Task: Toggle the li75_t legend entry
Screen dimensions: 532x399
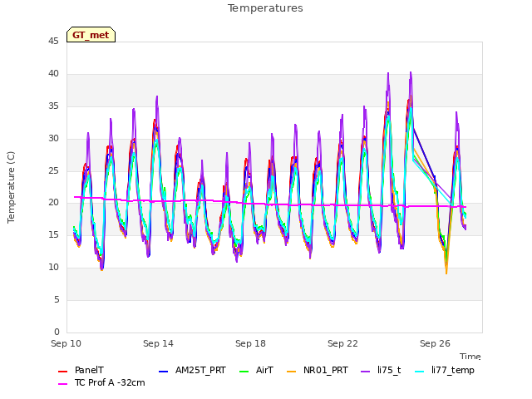Action: 381,371
